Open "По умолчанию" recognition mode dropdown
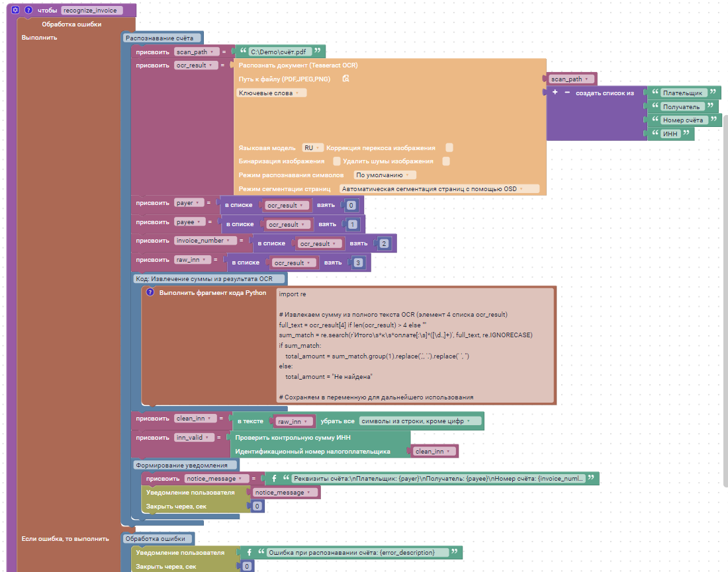The width and height of the screenshot is (728, 572). 385,175
